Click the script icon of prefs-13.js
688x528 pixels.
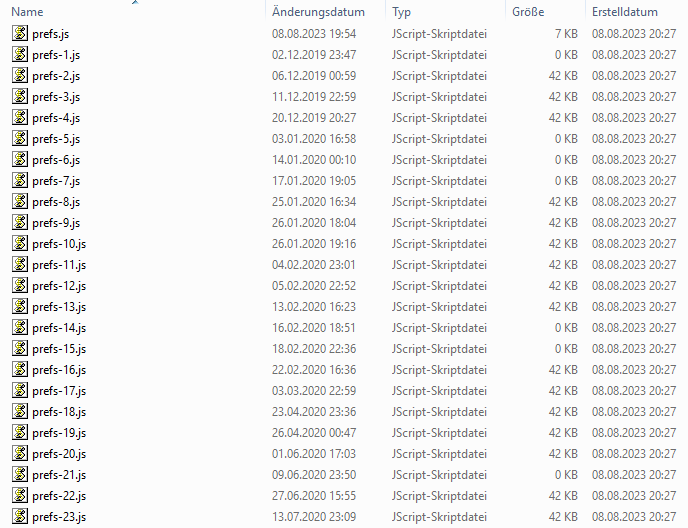(20, 306)
